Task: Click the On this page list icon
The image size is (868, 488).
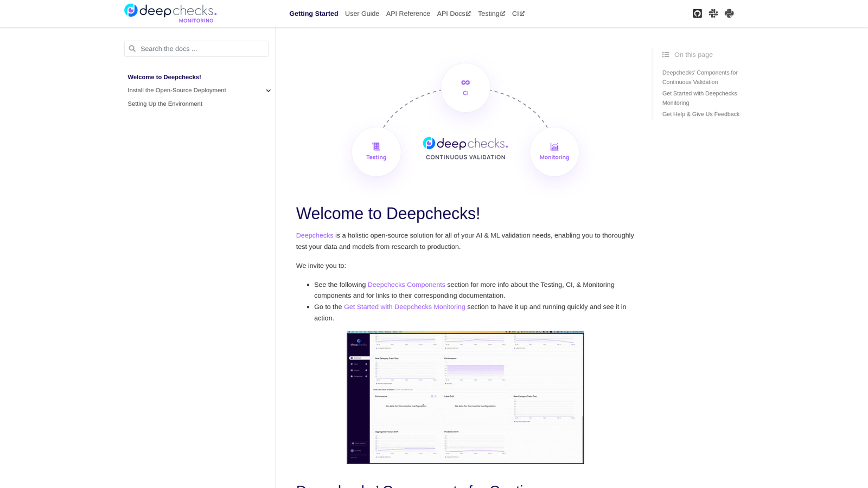Action: 666,55
